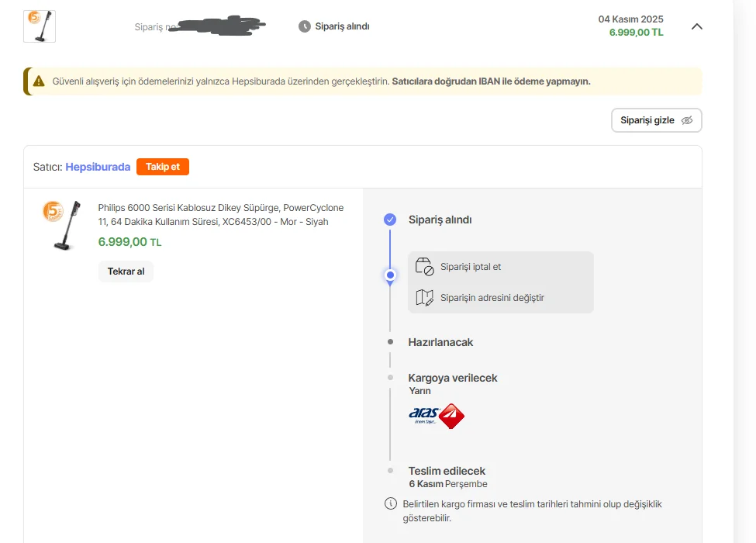Click the Teslim edilecek timeline step
This screenshot has height=543, width=756.
coord(447,471)
